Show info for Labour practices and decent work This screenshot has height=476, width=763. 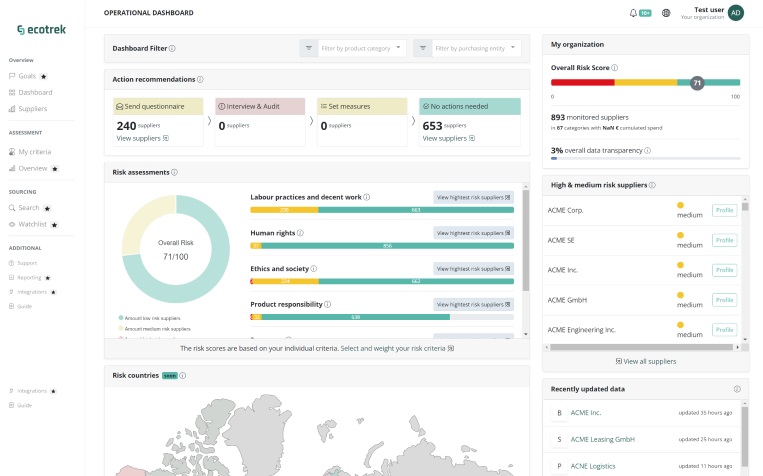tap(366, 197)
